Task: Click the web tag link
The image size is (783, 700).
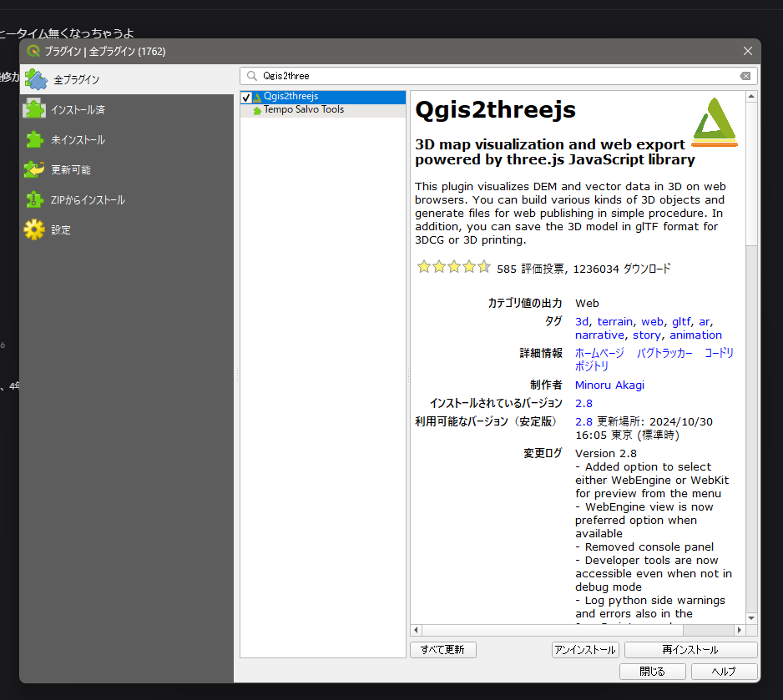Action: tap(652, 322)
